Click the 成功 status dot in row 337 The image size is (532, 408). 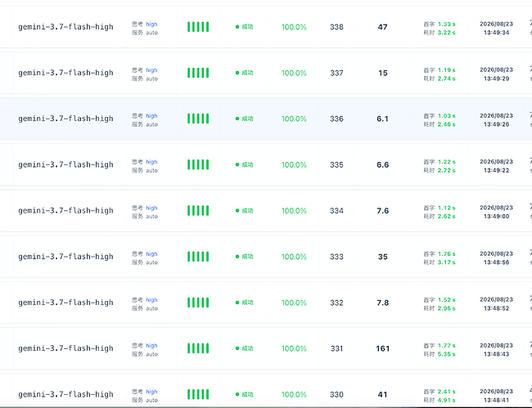pyautogui.click(x=237, y=73)
